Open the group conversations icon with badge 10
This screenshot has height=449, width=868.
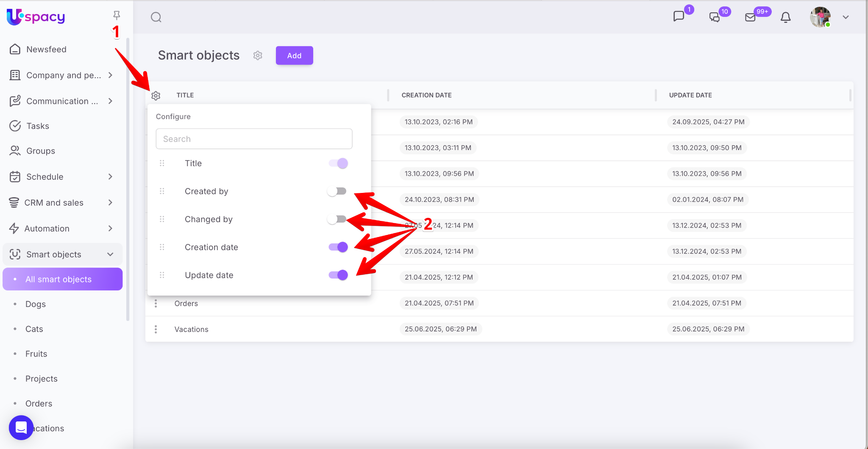[x=715, y=17]
